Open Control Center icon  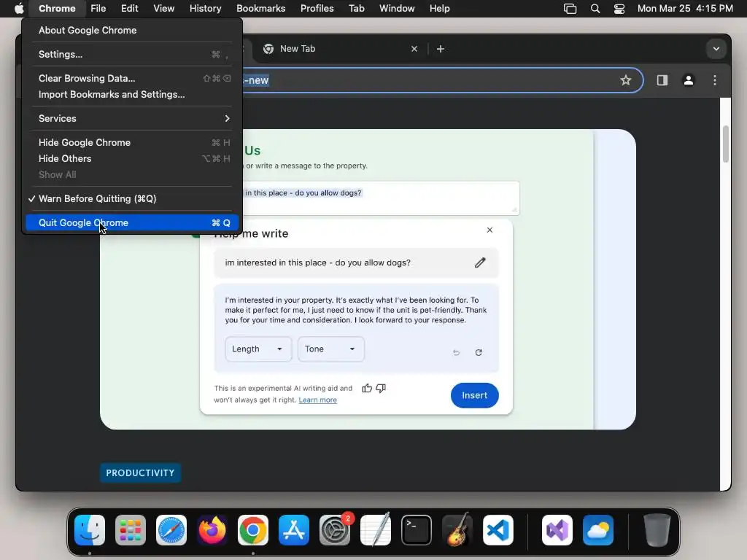619,9
